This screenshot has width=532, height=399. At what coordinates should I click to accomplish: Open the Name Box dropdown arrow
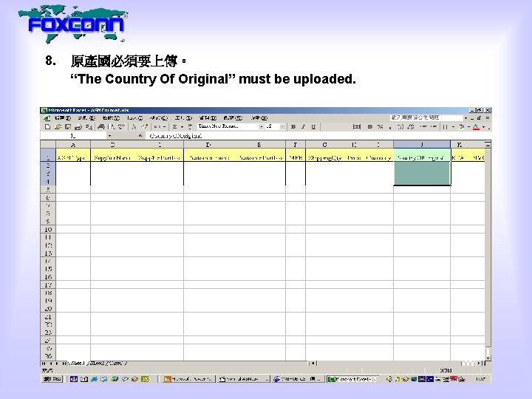109,136
